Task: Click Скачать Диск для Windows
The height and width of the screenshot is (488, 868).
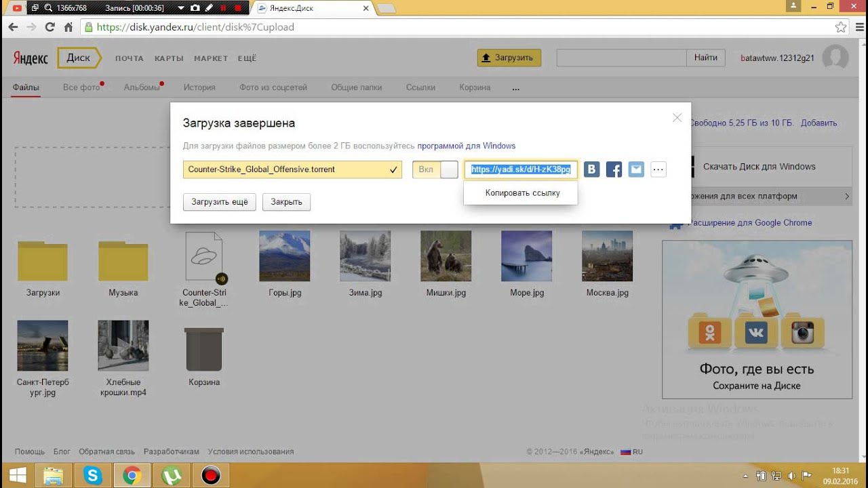Action: pyautogui.click(x=759, y=167)
